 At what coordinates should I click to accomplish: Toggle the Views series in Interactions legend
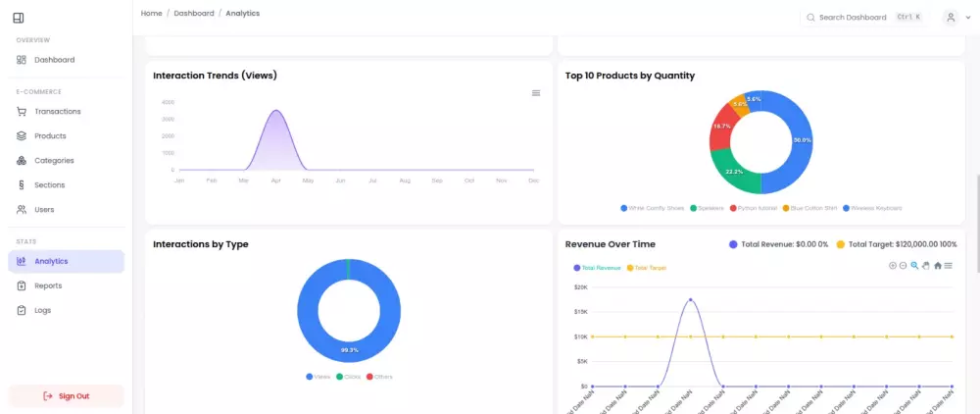coord(318,377)
